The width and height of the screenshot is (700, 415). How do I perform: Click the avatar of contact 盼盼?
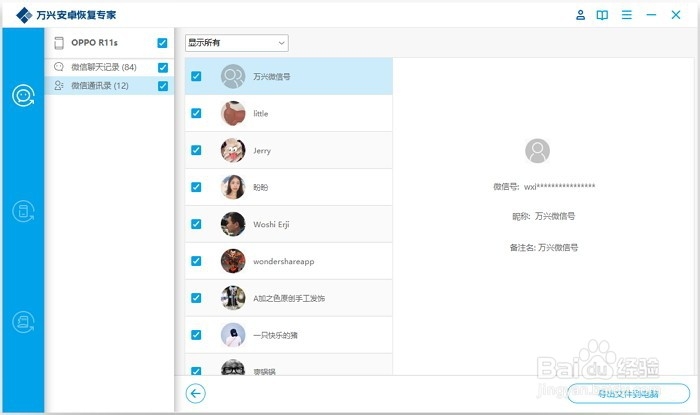click(233, 187)
